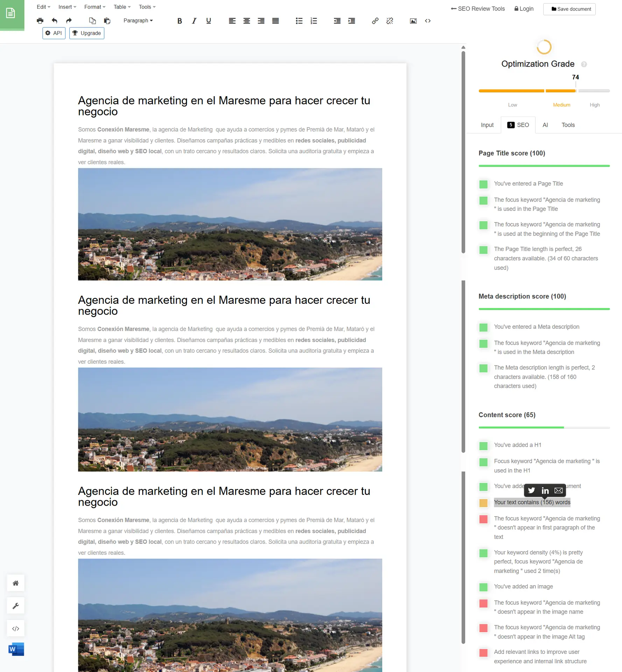Open the Insert image tool
The height and width of the screenshot is (672, 622).
pyautogui.click(x=413, y=21)
